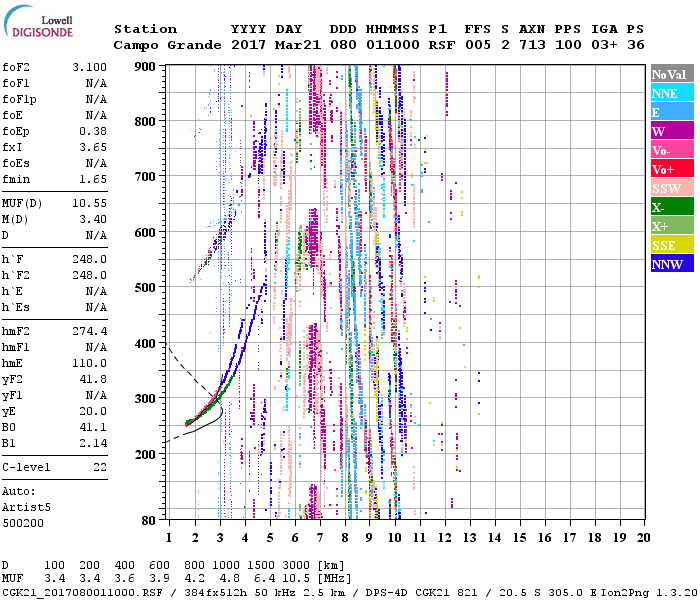The image size is (700, 600).
Task: Select the X+ light green legend swatch
Action: coord(672,225)
